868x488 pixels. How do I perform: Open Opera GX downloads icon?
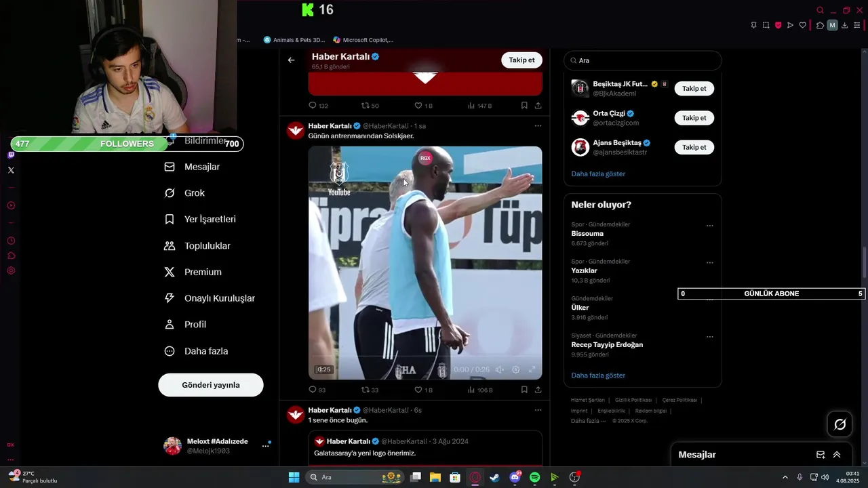click(845, 25)
